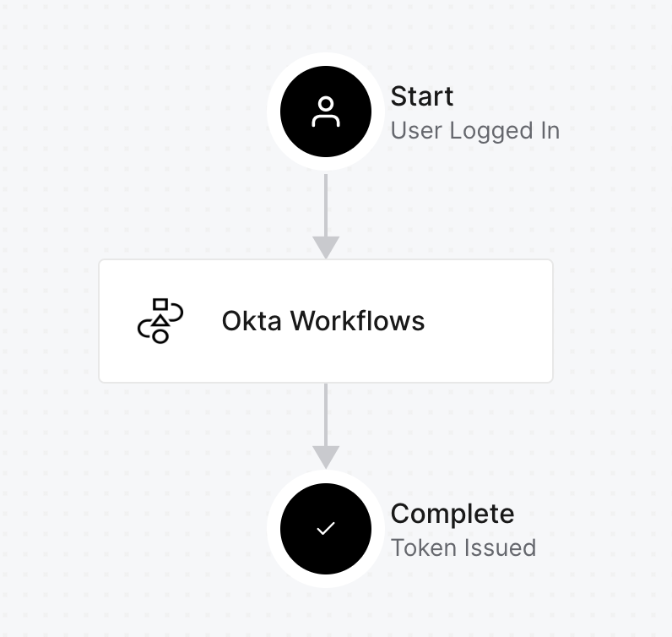Viewport: 672px width, 637px height.
Task: Select the connector line below Okta Workflows card
Action: (326, 412)
